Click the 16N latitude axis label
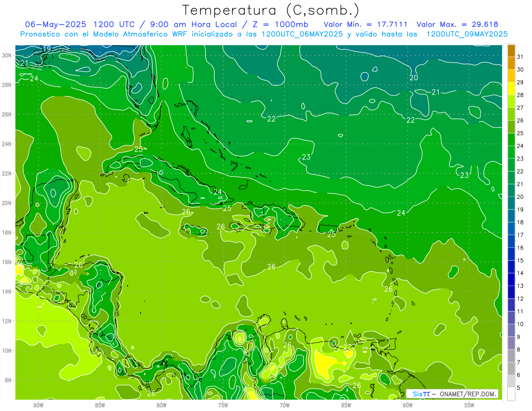Image resolution: width=532 pixels, height=411 pixels. [x=7, y=262]
